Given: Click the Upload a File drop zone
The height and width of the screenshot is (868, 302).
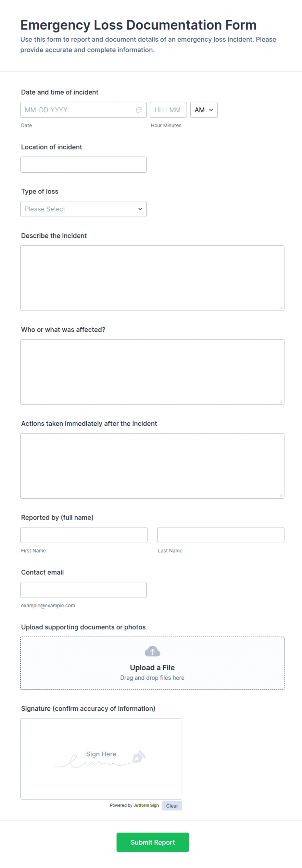Looking at the screenshot, I should click(152, 663).
